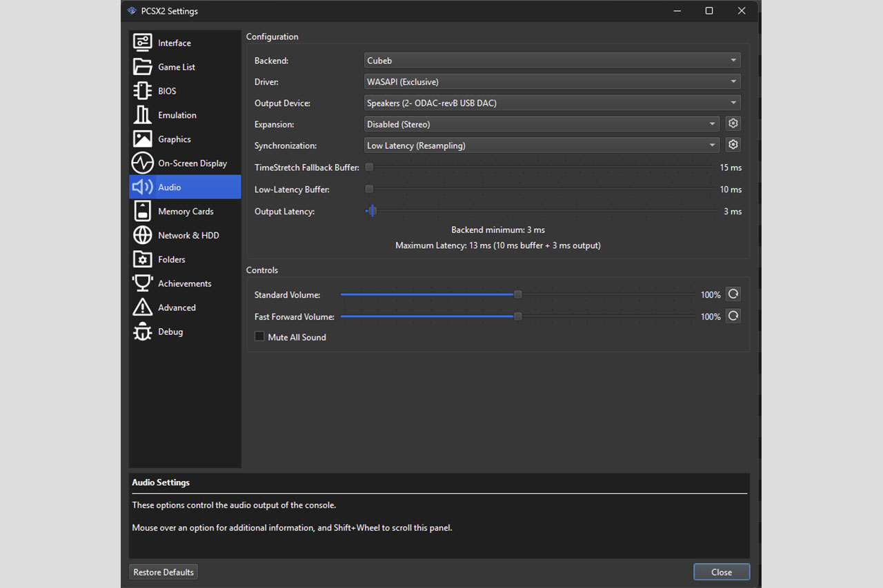Go to the Emulation settings page
The height and width of the screenshot is (588, 883).
coord(185,115)
